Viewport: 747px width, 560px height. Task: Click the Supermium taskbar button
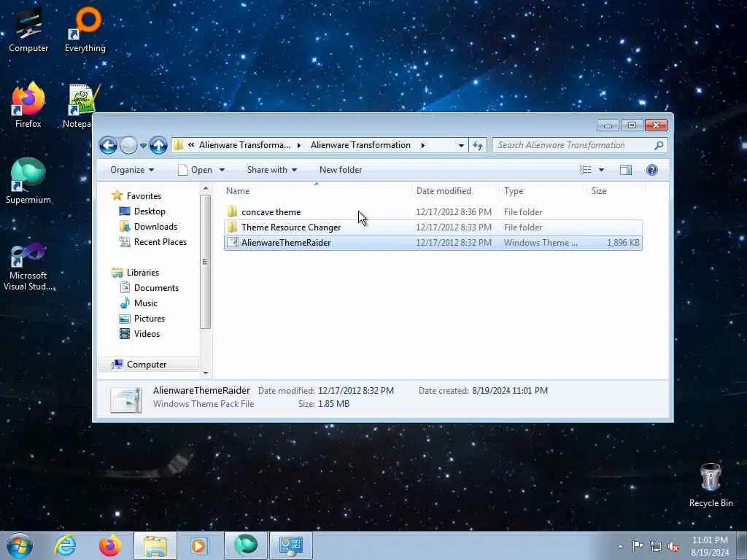click(246, 545)
